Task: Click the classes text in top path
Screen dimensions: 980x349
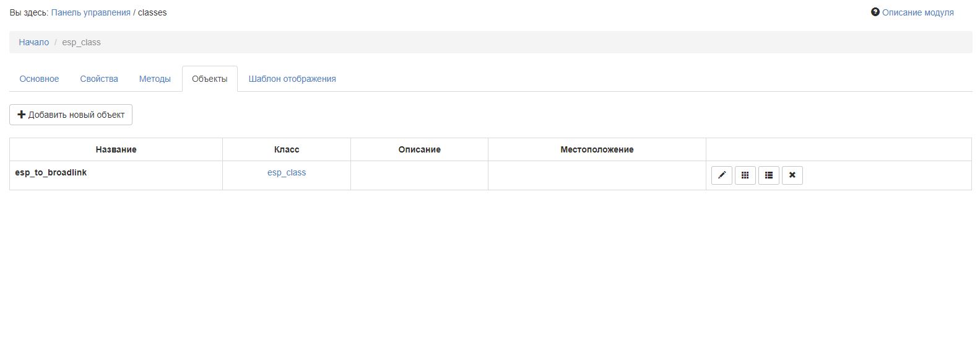Action: click(x=152, y=12)
